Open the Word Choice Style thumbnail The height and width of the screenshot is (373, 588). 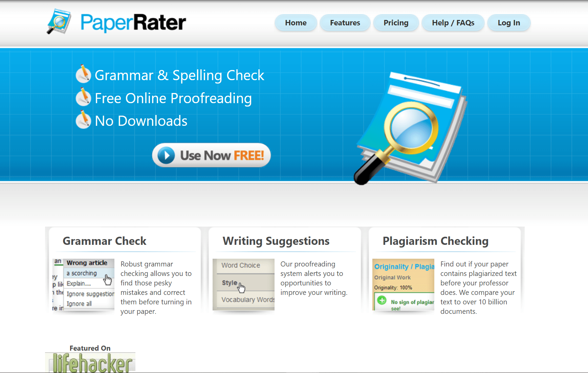coord(243,284)
